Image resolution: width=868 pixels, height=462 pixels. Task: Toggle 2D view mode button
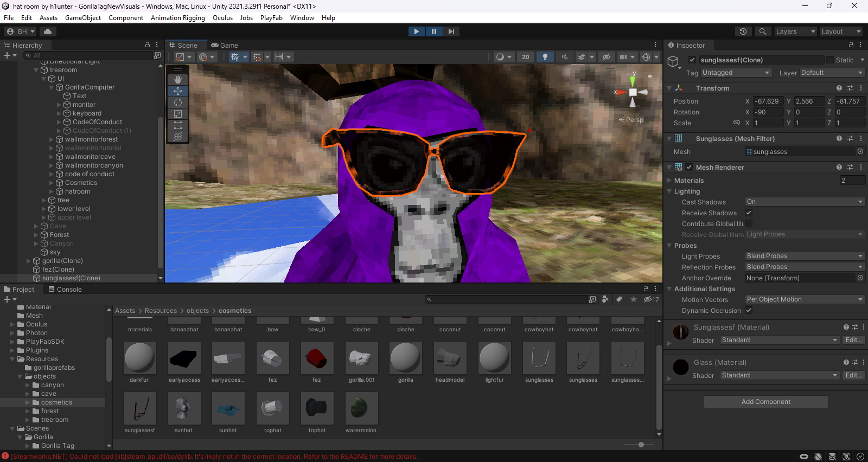[525, 57]
